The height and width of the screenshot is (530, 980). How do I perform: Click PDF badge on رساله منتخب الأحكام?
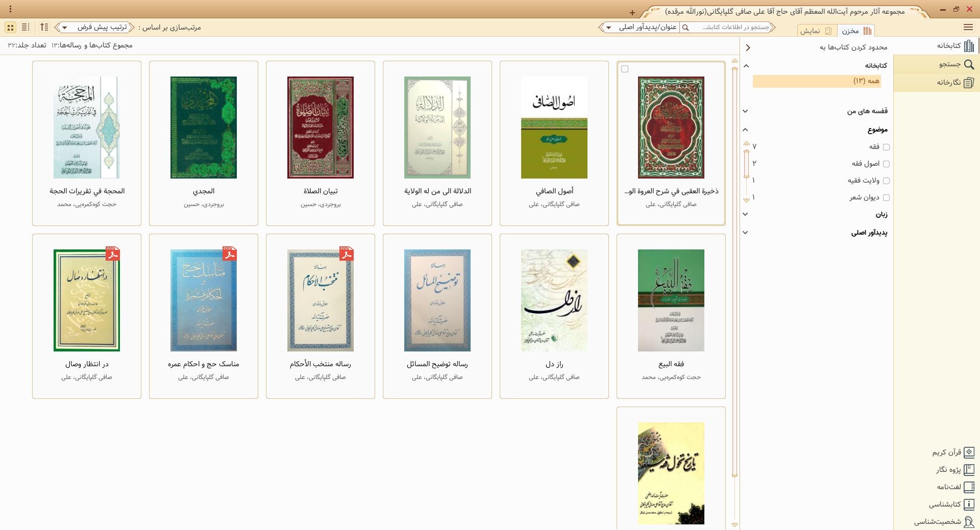[347, 253]
